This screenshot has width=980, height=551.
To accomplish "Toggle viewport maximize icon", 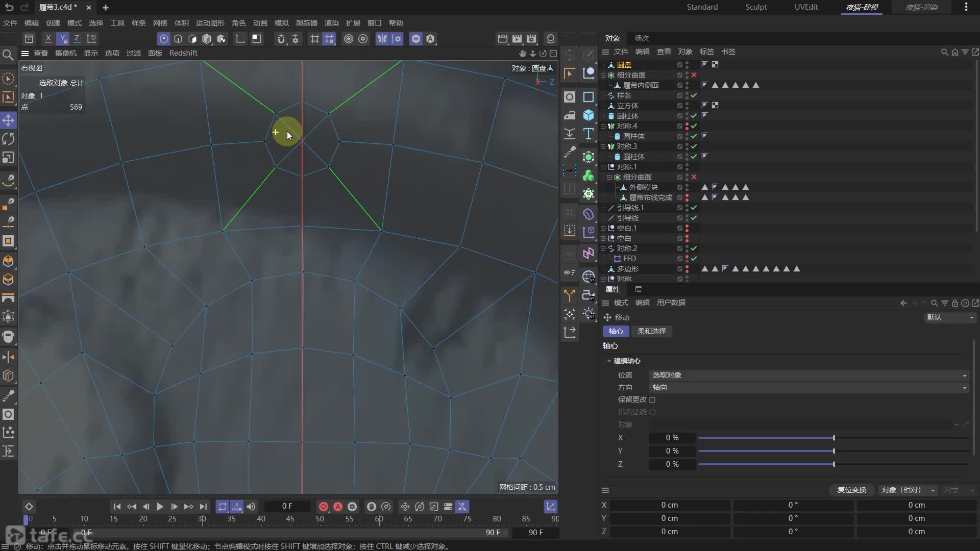I will (x=553, y=53).
